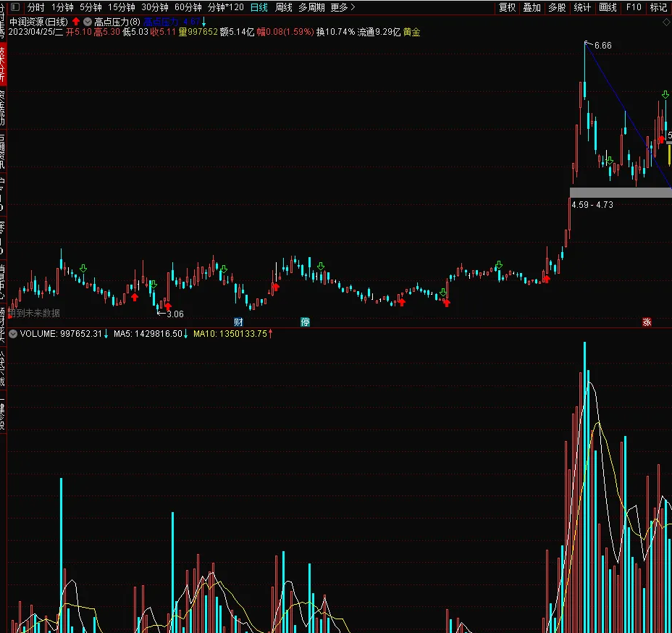This screenshot has width=672, height=633.
Task: Click the 标记 mark button
Action: coord(659,7)
